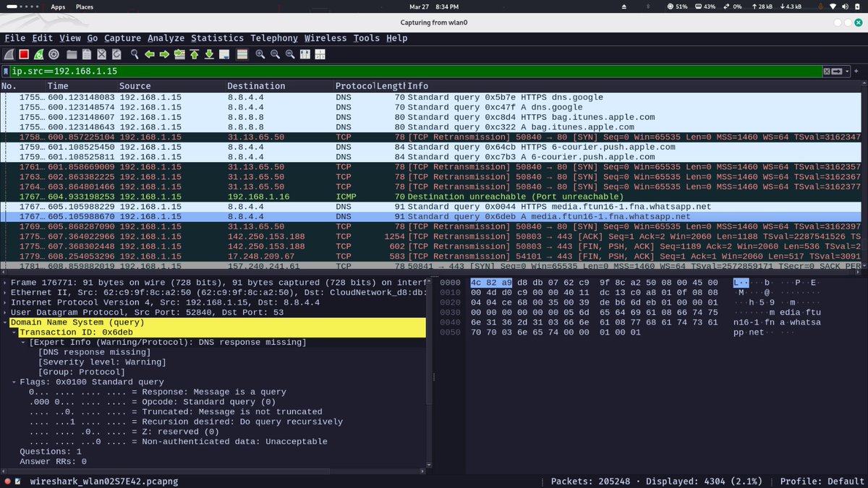Viewport: 868px width, 488px height.
Task: Sort by the Source column header
Action: point(171,86)
